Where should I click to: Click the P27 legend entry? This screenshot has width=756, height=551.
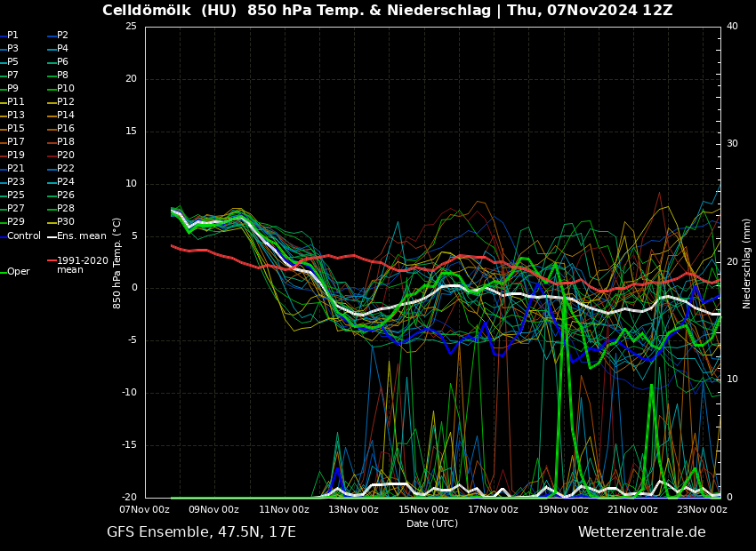coord(16,209)
